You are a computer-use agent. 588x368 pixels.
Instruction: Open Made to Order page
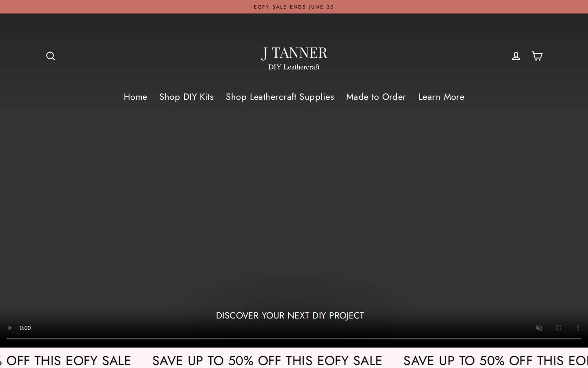[x=376, y=97]
